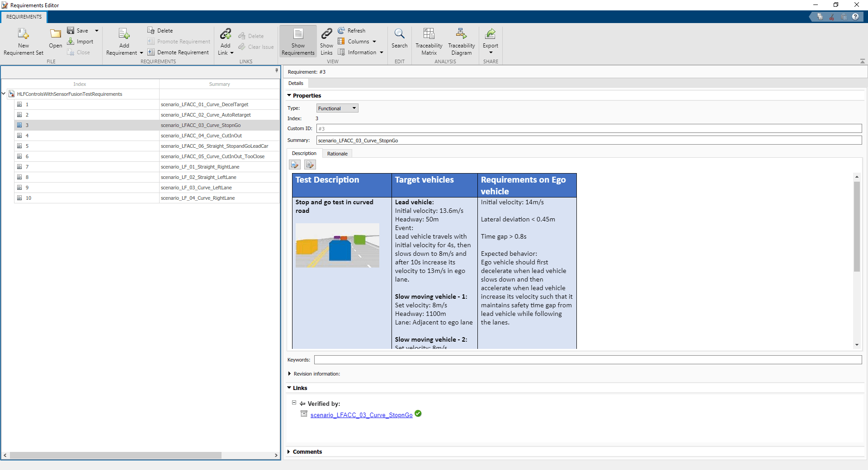Toggle the Show Requirements view
868x470 pixels.
(298, 34)
